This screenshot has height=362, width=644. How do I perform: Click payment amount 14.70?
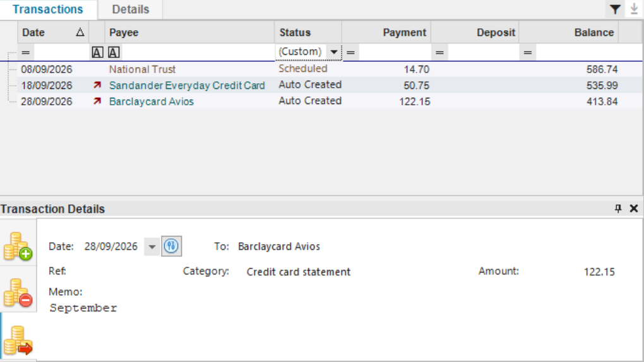pyautogui.click(x=417, y=69)
